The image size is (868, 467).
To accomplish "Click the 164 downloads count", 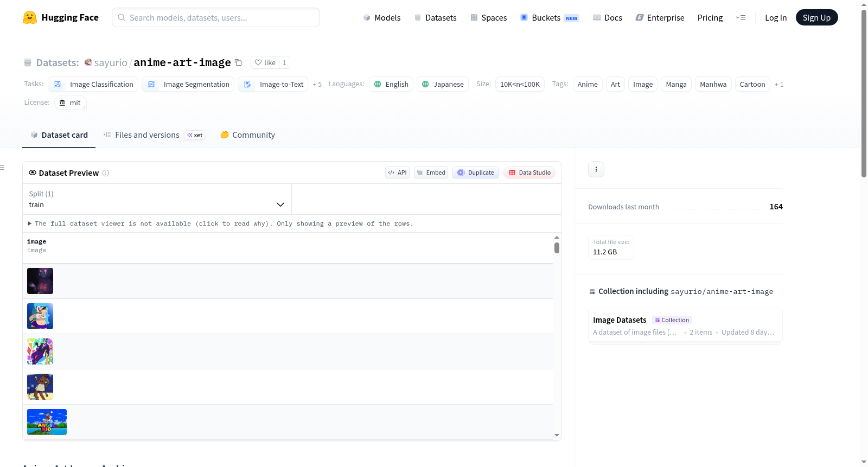I will click(776, 207).
